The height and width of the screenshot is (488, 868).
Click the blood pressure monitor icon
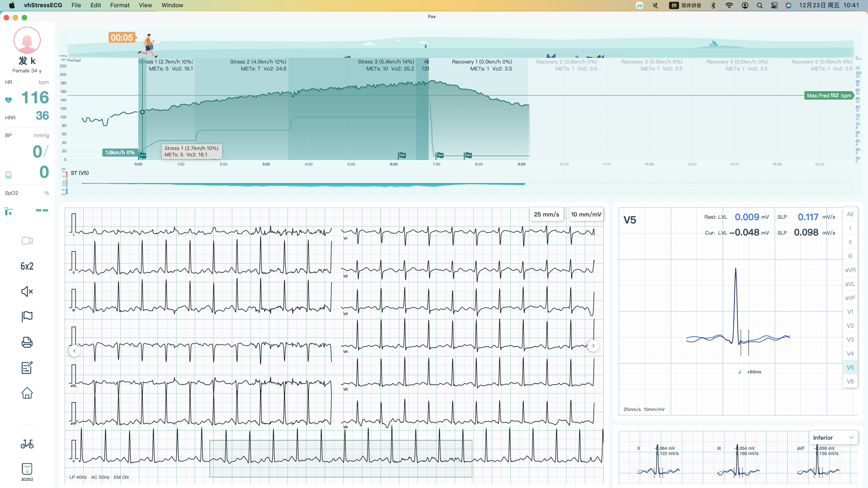[9, 175]
